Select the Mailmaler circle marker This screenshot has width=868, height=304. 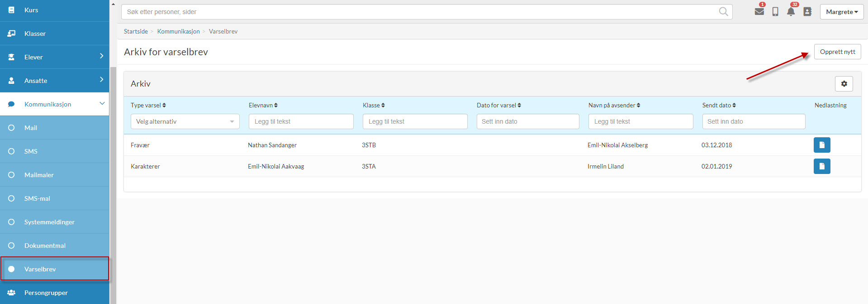pos(11,175)
